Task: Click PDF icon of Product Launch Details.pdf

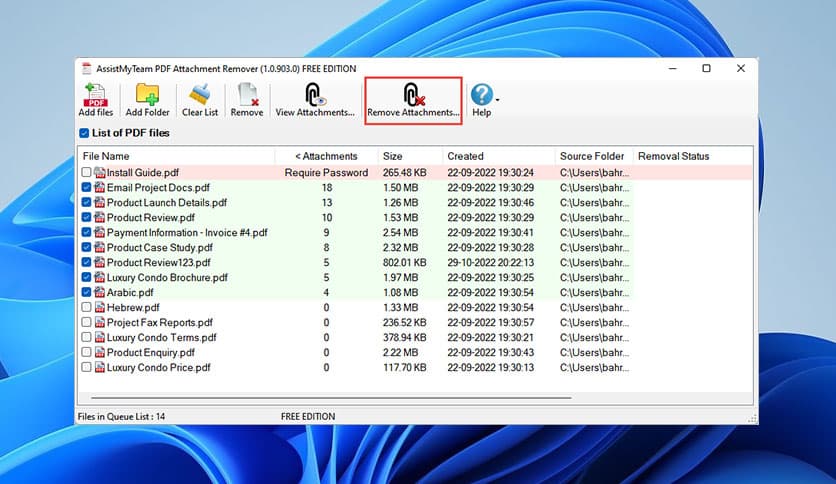Action: coord(100,202)
